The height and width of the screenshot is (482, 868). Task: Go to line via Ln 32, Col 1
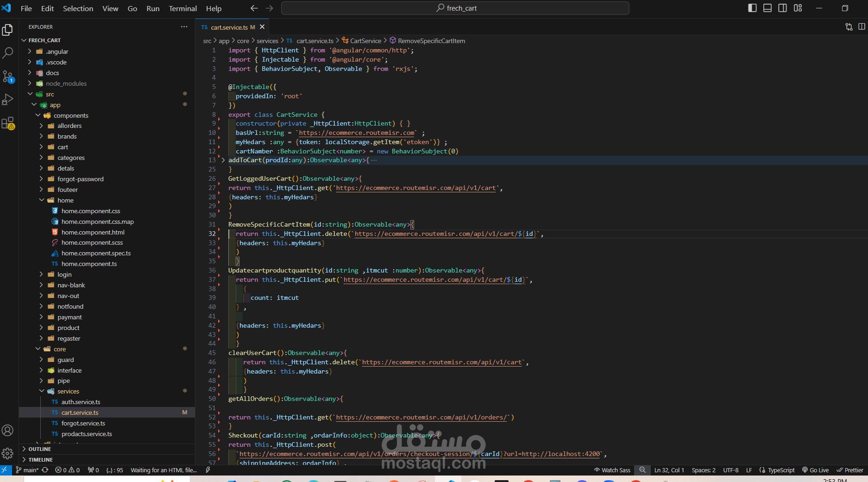pyautogui.click(x=669, y=470)
